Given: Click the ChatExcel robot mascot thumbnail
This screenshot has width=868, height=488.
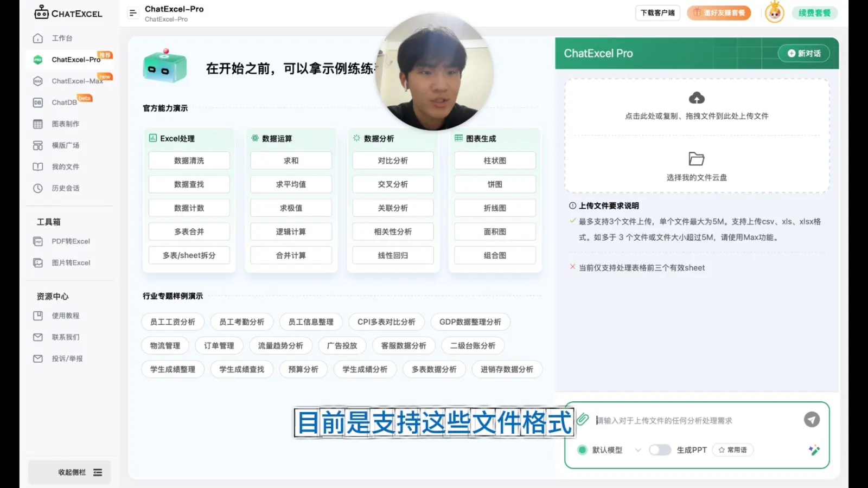Looking at the screenshot, I should [x=164, y=66].
